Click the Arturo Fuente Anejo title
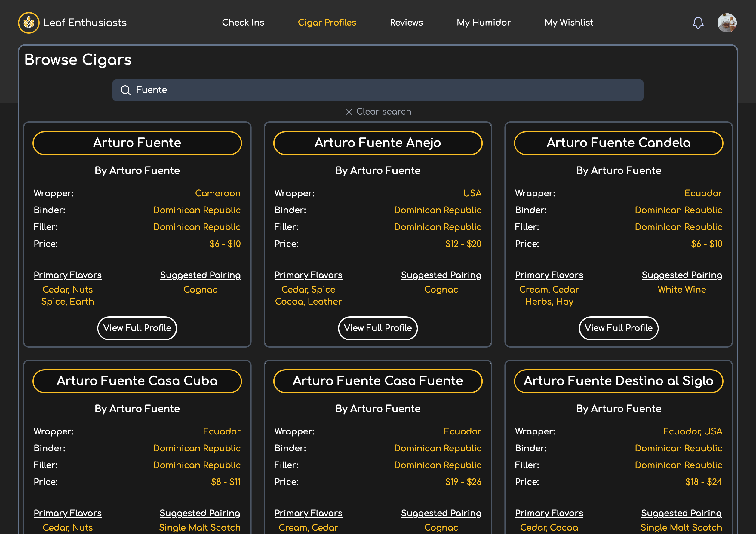Image resolution: width=756 pixels, height=534 pixels. [378, 143]
